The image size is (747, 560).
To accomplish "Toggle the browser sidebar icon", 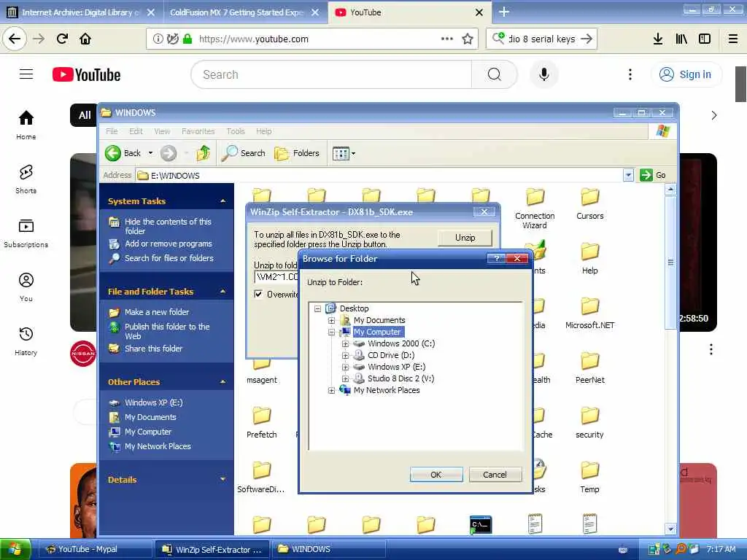I will coord(705,39).
